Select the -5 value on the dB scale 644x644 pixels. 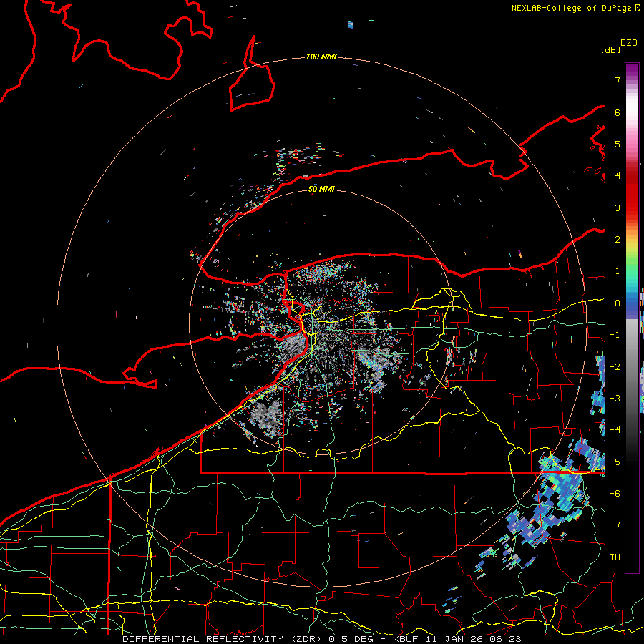pyautogui.click(x=615, y=462)
